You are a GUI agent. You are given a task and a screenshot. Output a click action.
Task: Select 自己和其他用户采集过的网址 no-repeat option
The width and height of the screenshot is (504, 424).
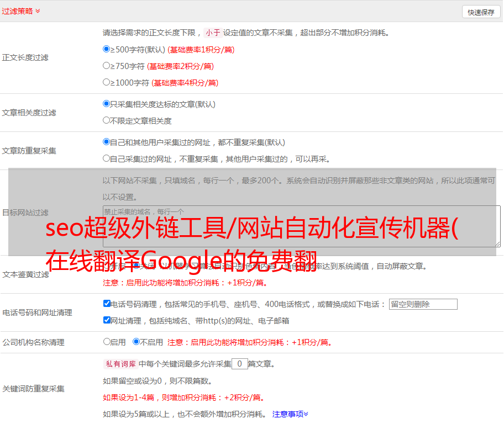pos(107,142)
